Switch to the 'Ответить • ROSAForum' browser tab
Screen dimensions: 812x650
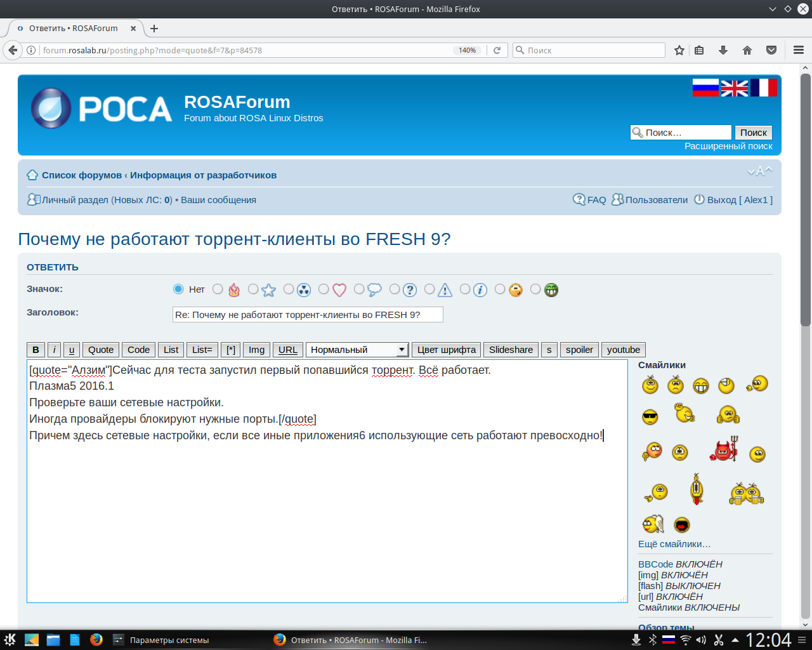(x=74, y=28)
